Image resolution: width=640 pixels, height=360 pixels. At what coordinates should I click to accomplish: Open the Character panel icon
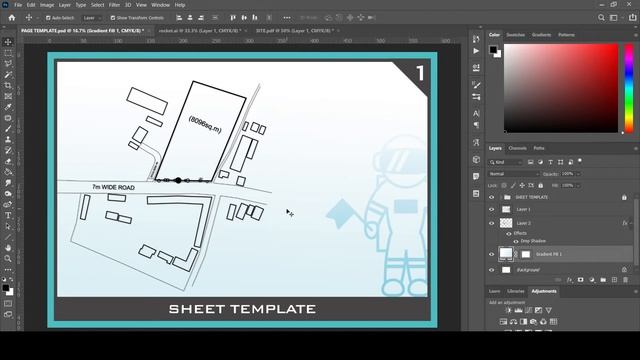pos(476,113)
